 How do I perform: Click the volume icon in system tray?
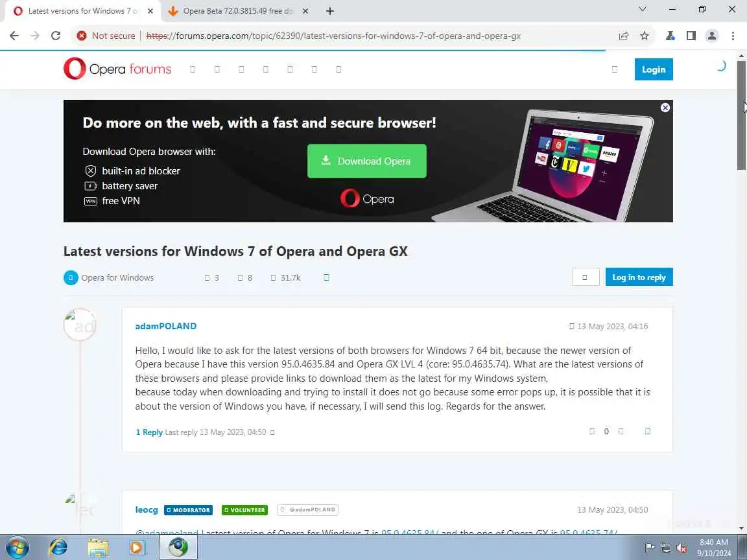(x=682, y=548)
